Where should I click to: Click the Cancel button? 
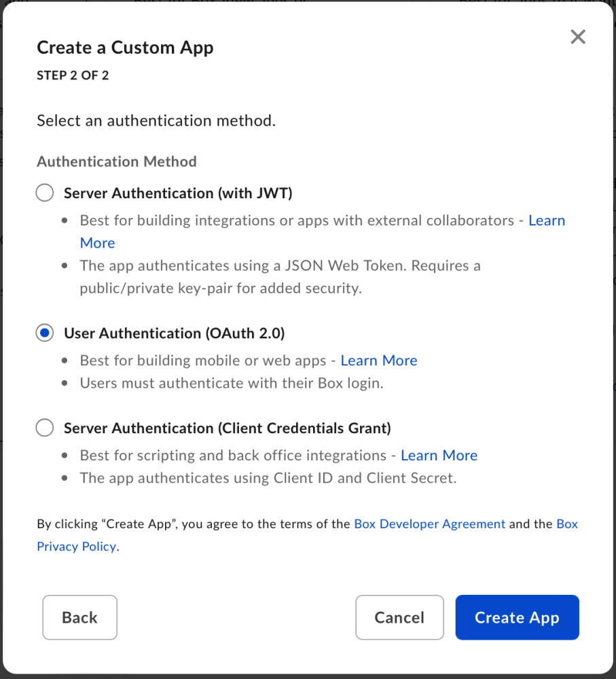click(399, 617)
